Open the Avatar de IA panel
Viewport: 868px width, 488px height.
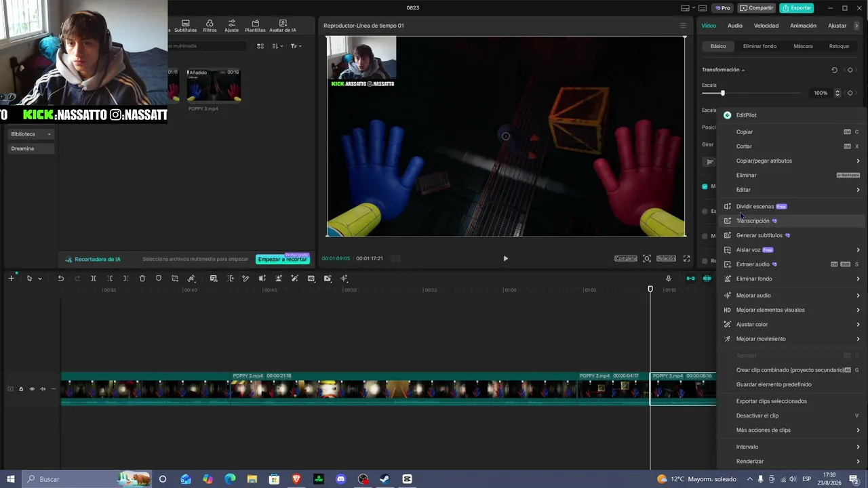pyautogui.click(x=283, y=26)
